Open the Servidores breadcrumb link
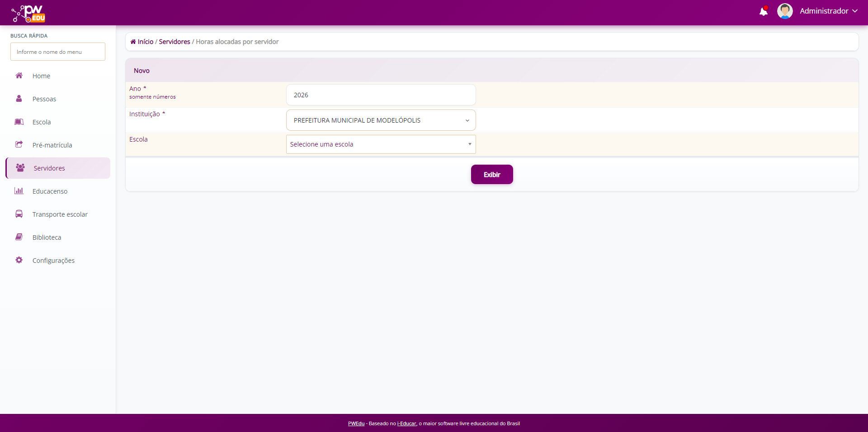The width and height of the screenshot is (868, 432). [x=175, y=42]
